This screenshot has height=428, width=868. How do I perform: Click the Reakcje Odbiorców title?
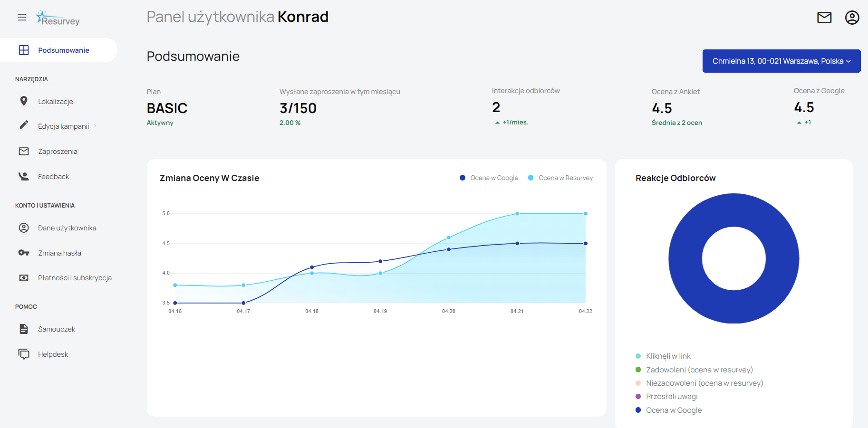[x=675, y=178]
